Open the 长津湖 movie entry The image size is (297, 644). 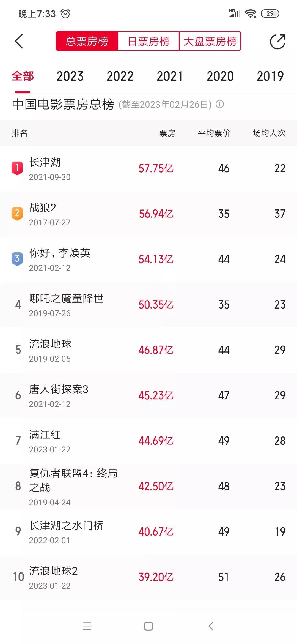point(45,163)
